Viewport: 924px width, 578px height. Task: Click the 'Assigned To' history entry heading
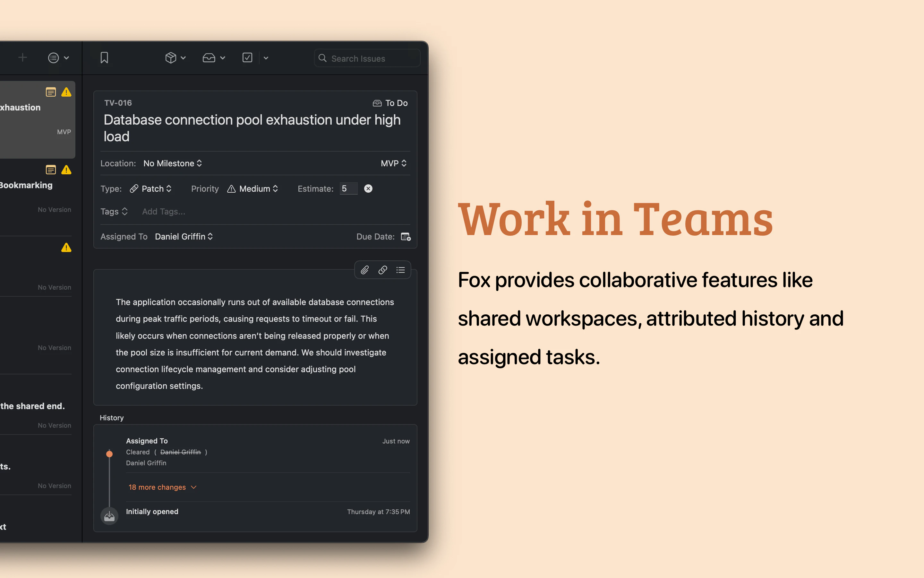(147, 441)
